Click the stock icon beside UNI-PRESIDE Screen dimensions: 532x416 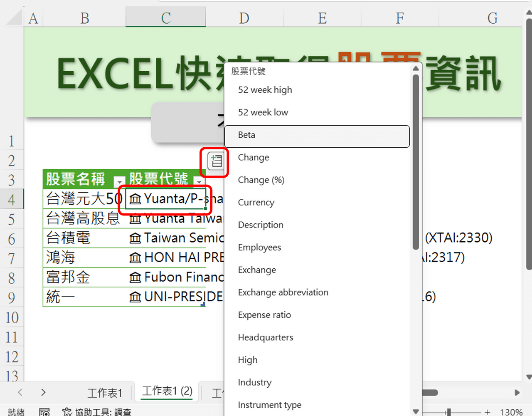135,297
